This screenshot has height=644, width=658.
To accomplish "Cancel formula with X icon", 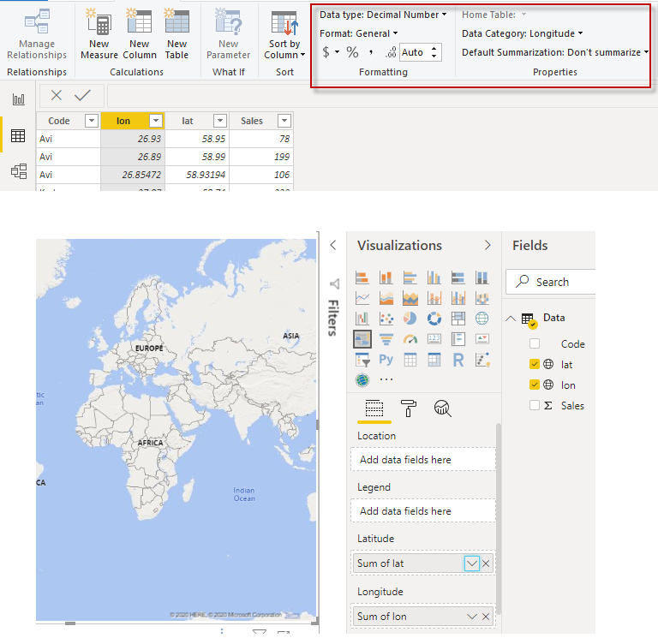I will click(57, 95).
